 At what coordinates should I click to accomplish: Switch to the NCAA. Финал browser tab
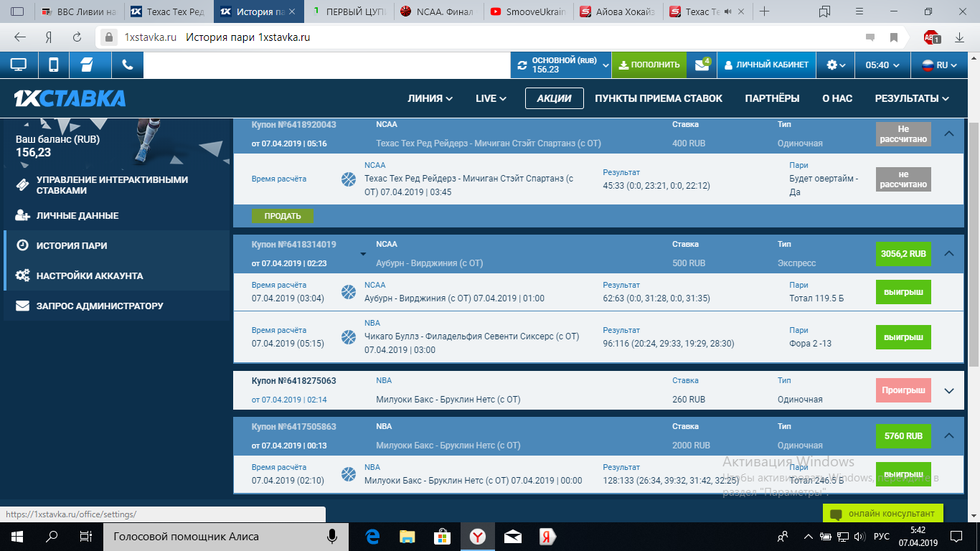pyautogui.click(x=437, y=11)
